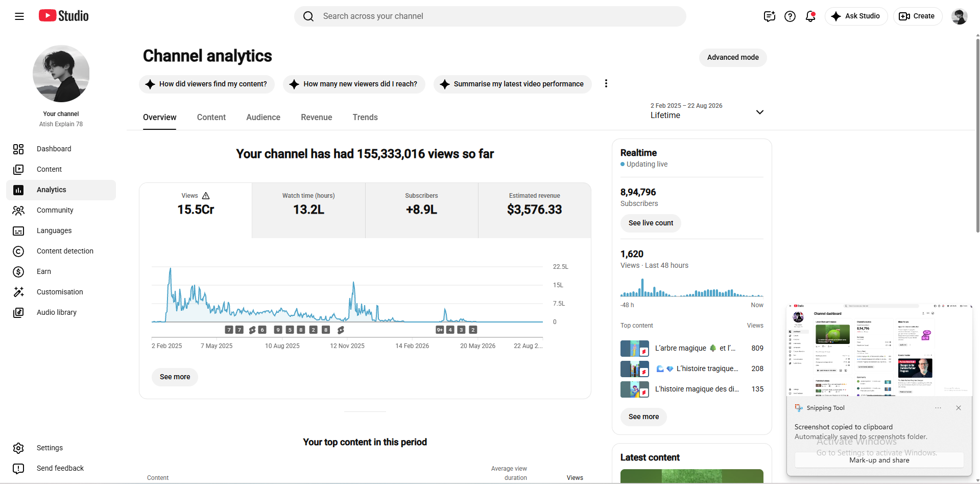Open Earn in sidebar
This screenshot has width=980, height=484.
[x=61, y=271]
